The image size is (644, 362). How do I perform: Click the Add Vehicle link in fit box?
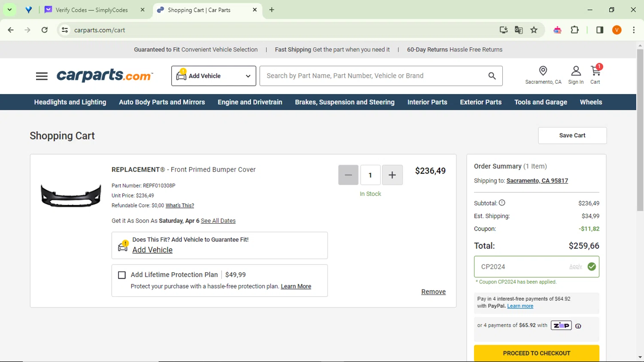[152, 250]
